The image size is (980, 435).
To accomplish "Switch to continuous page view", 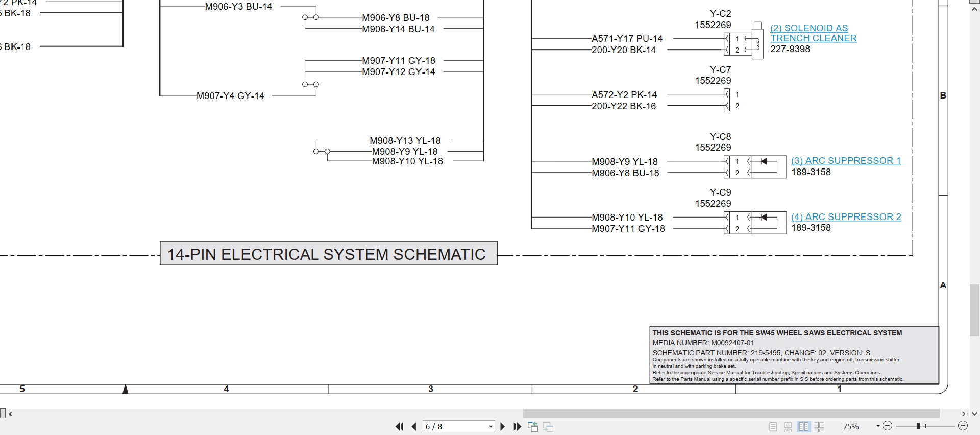I will pyautogui.click(x=788, y=426).
